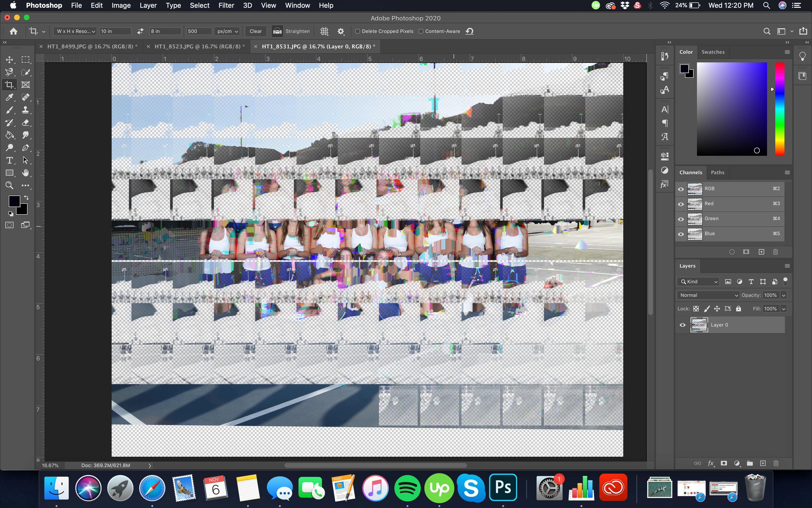Click the crop overlay grid icon
Viewport: 812px width, 508px height.
(x=324, y=31)
